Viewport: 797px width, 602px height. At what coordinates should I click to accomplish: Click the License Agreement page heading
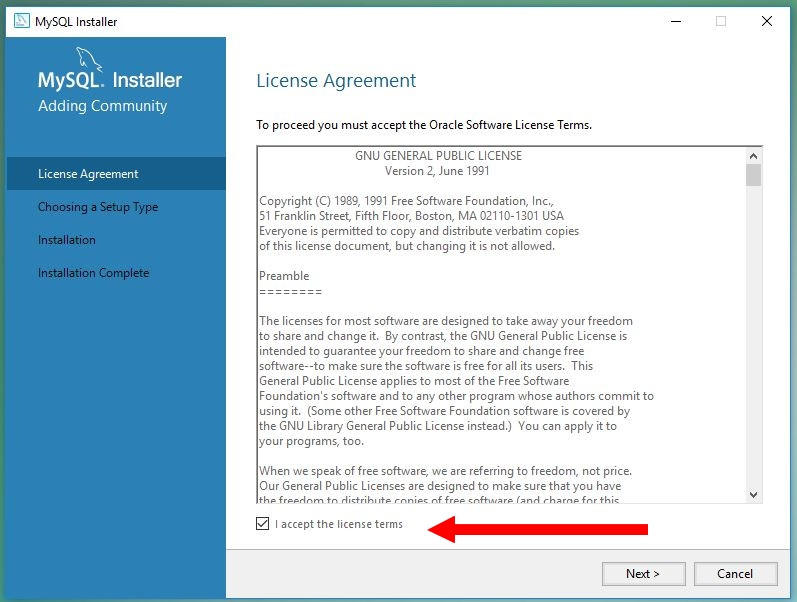pyautogui.click(x=336, y=81)
